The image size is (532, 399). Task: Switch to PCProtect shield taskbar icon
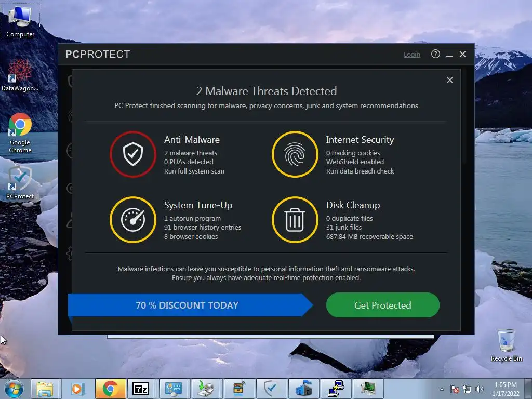coord(270,389)
